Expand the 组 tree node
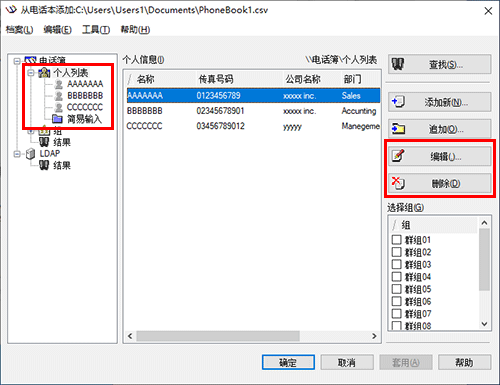The width and height of the screenshot is (500, 385). point(31,131)
